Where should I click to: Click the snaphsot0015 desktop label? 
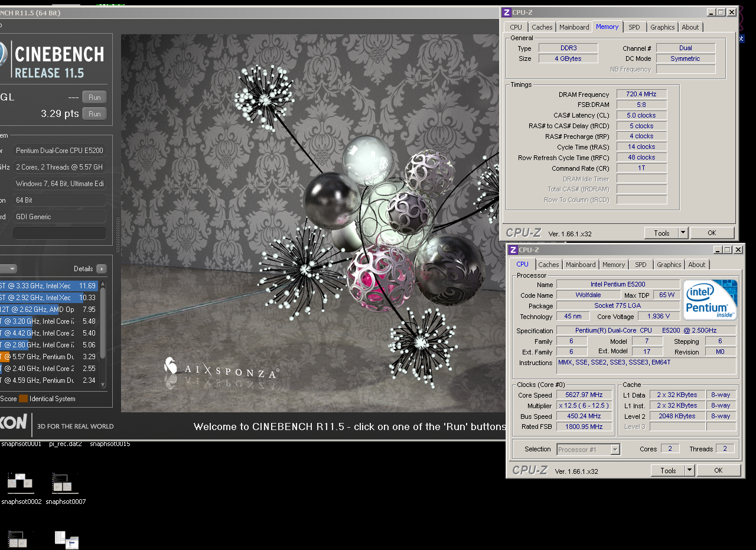click(110, 444)
